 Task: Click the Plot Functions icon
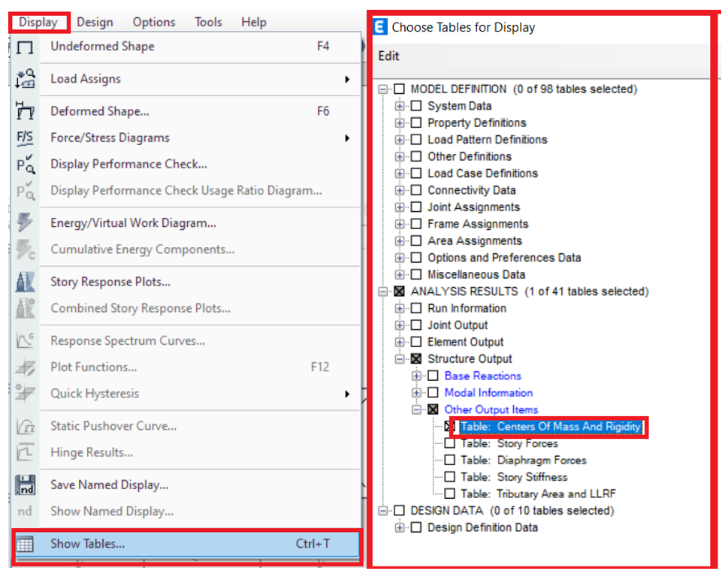25,367
